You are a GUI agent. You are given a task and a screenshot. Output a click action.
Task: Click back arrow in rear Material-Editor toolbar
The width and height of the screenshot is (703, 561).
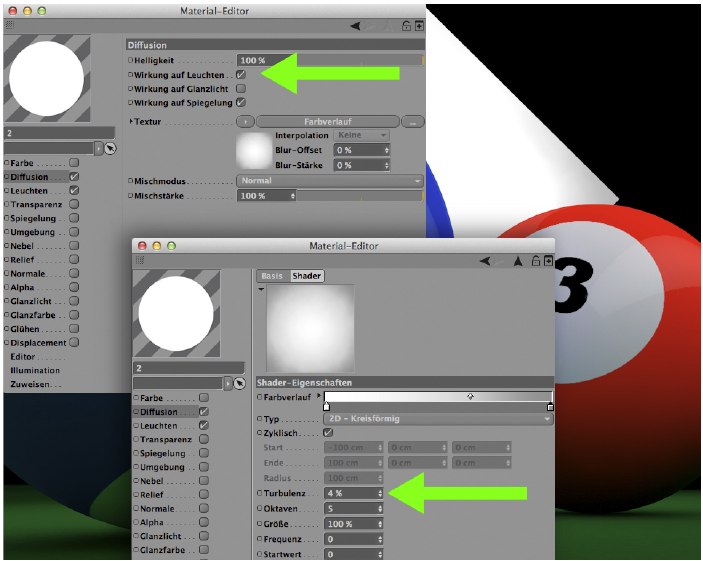point(356,26)
